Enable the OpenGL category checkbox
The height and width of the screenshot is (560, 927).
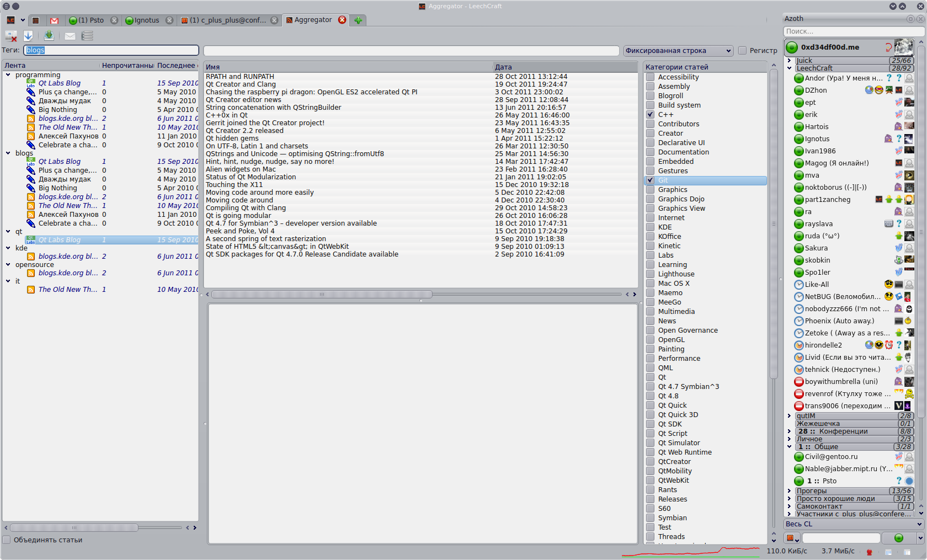coord(651,340)
